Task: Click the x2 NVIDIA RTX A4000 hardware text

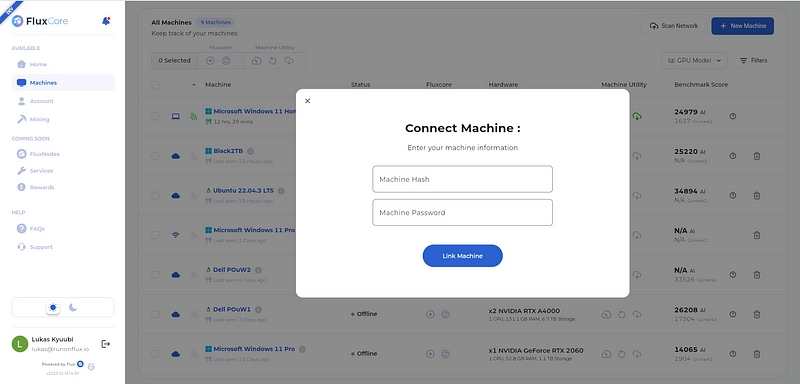Action: [x=524, y=311]
